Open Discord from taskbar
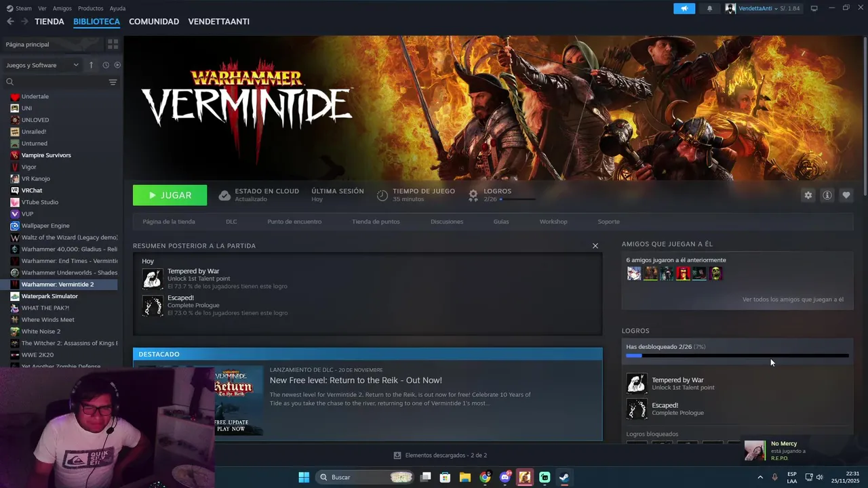 (x=505, y=477)
